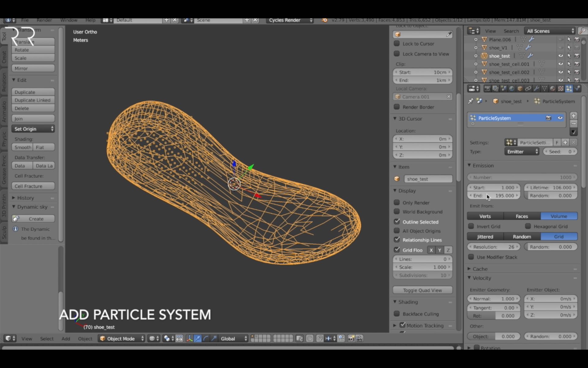The image size is (588, 368).
Task: Uncheck the Outline Selected display option
Action: click(x=397, y=222)
